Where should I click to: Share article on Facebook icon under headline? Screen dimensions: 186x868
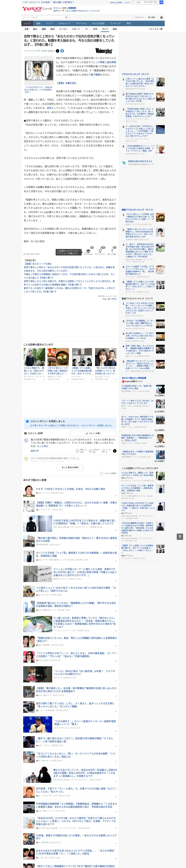pos(62,51)
